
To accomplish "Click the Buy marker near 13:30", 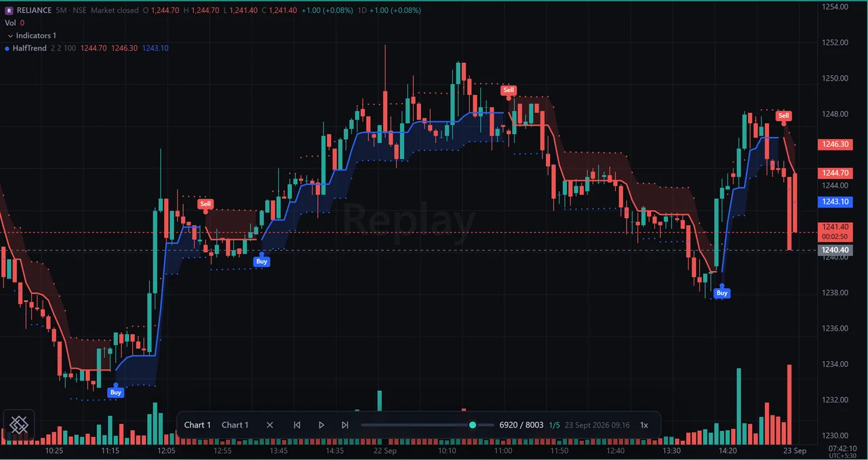I will (262, 262).
